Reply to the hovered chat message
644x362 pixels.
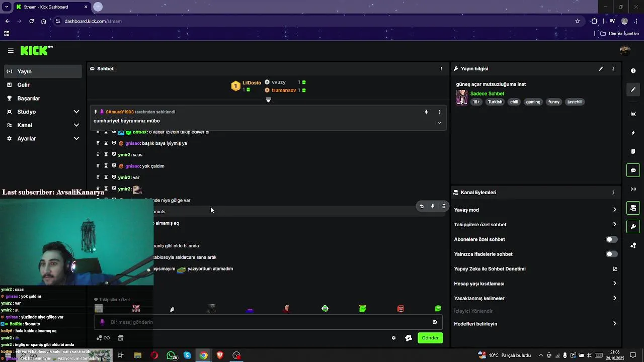422,206
